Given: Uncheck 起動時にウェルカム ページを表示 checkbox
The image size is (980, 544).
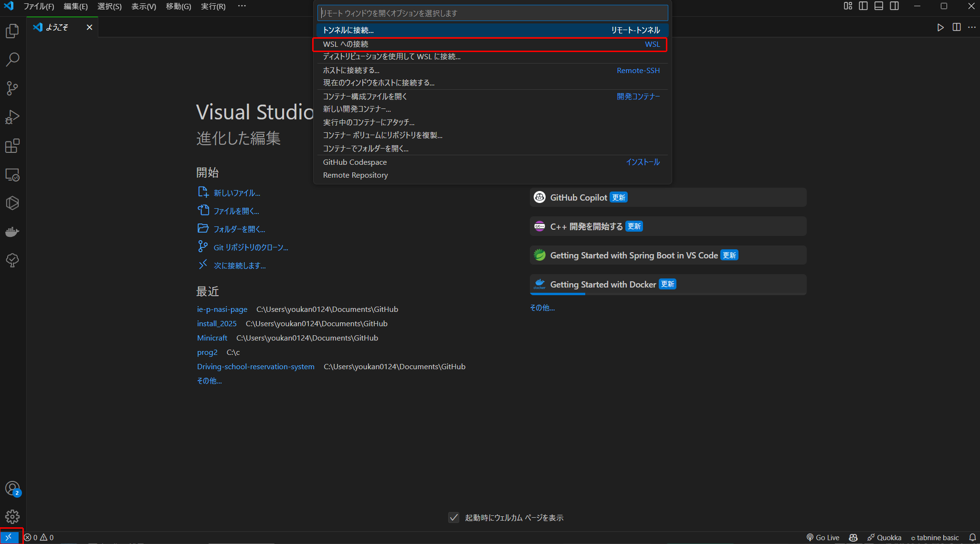Looking at the screenshot, I should 454,517.
